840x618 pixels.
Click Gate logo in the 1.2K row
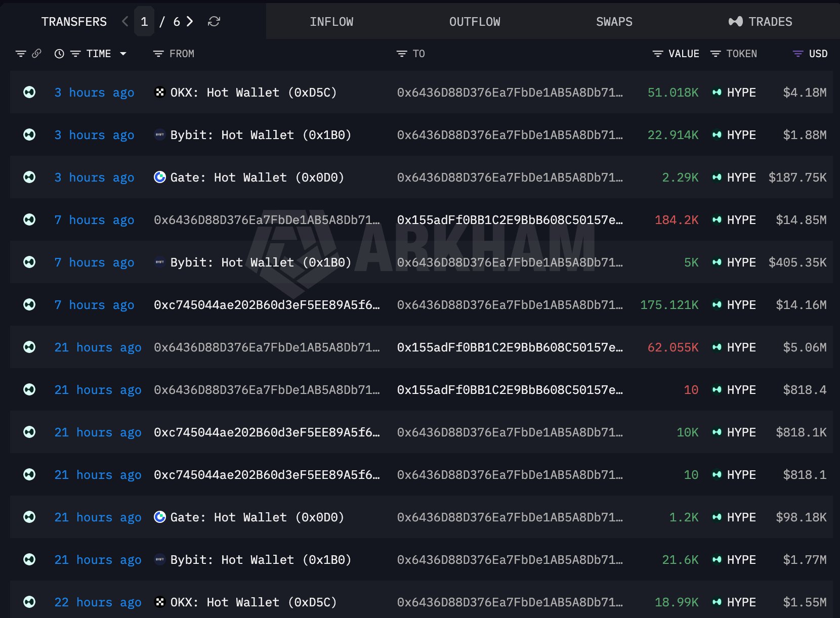coord(160,517)
